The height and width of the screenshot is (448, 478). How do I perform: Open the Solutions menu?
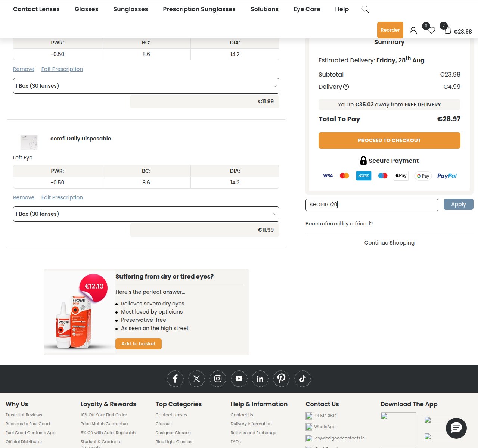pos(264,9)
